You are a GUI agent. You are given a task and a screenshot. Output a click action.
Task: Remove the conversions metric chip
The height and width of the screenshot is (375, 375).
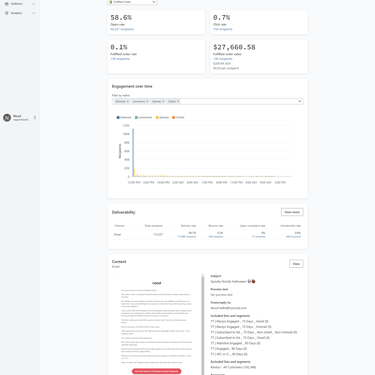click(147, 101)
